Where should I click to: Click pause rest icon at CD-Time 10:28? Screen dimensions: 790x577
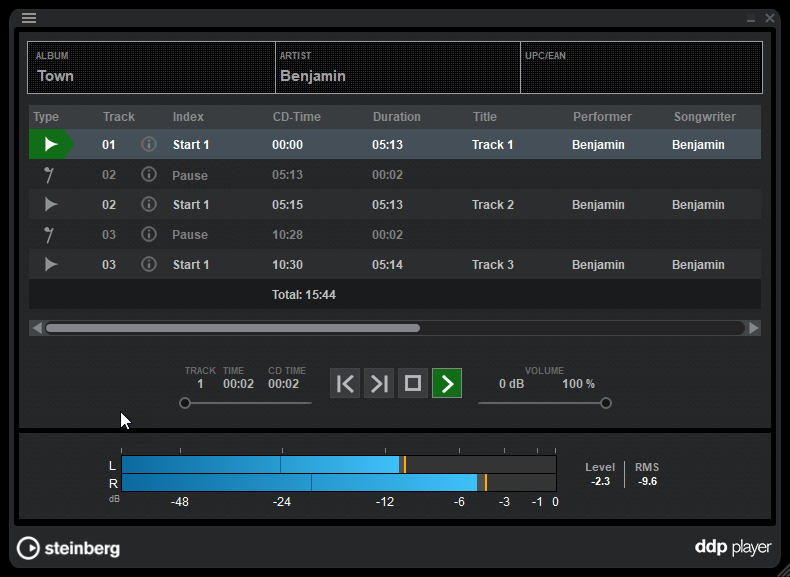click(49, 235)
